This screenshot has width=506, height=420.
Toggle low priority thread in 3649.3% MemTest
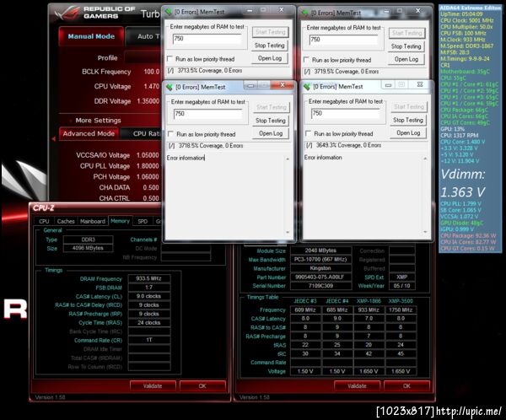coord(308,133)
